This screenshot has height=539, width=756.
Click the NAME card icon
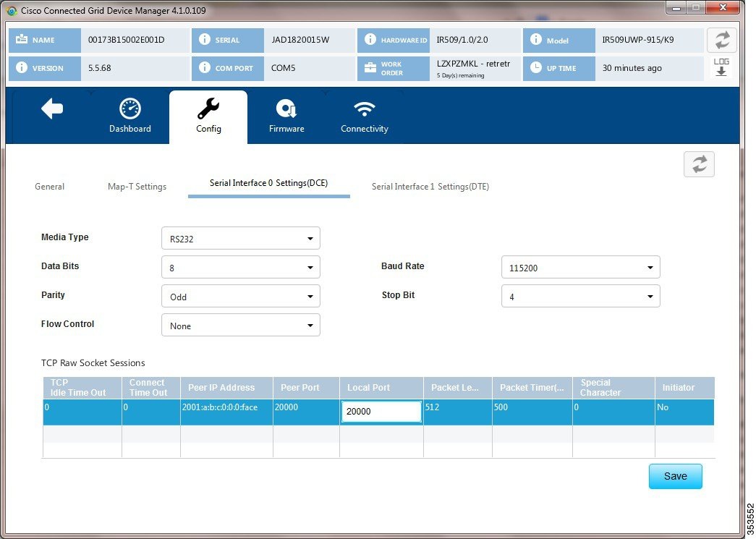22,40
